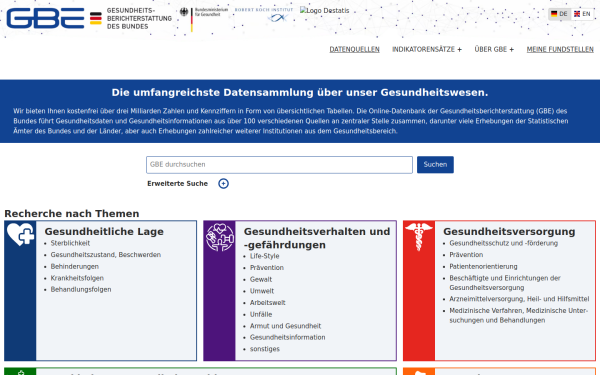Viewport: 600px width, 375px height.
Task: Select the Sterblichkeit topic
Action: [70, 243]
